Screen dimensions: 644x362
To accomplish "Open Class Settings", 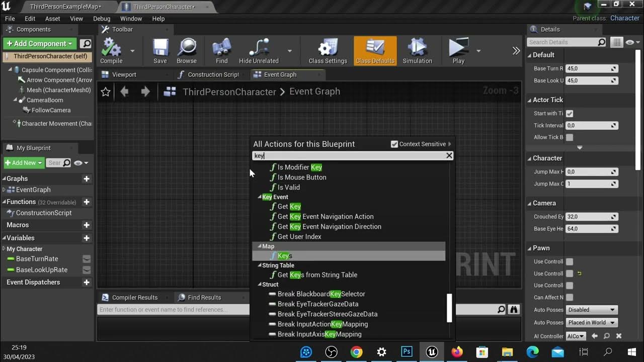I will point(328,51).
